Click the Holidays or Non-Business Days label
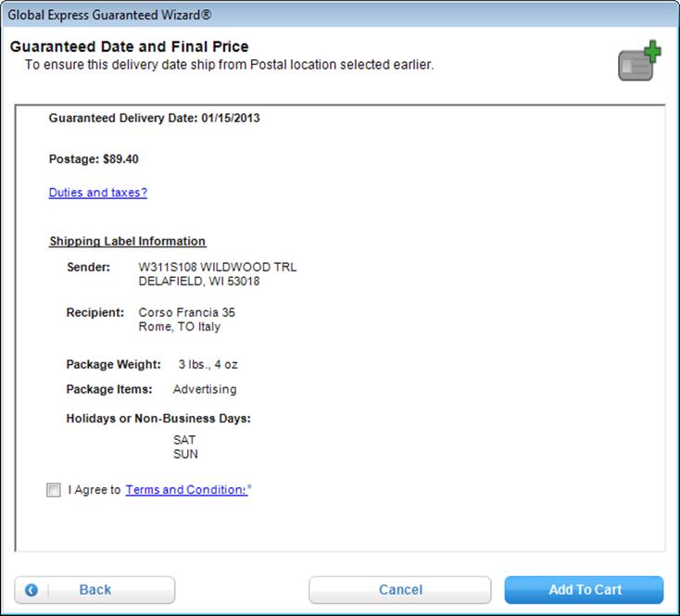 click(x=158, y=419)
